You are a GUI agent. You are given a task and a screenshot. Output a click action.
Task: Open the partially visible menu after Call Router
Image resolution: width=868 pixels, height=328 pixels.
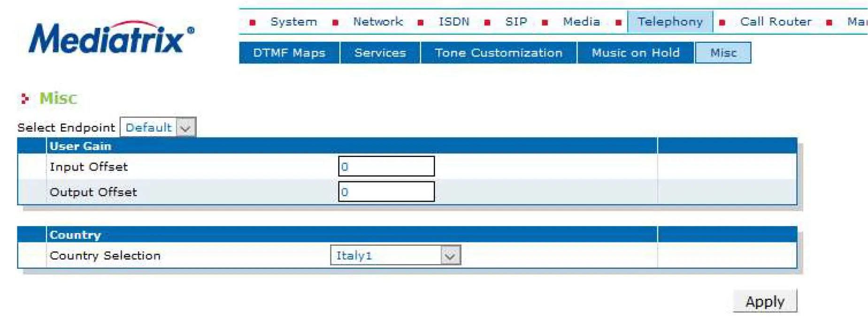click(856, 22)
